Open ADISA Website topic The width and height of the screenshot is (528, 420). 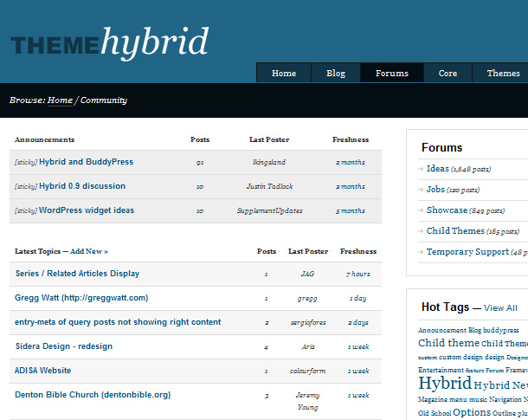[42, 371]
